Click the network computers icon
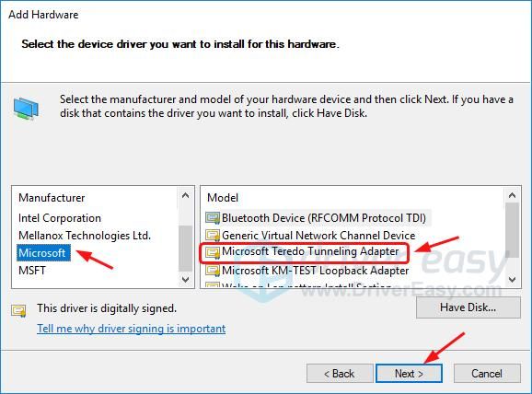532x394 pixels. [26, 109]
